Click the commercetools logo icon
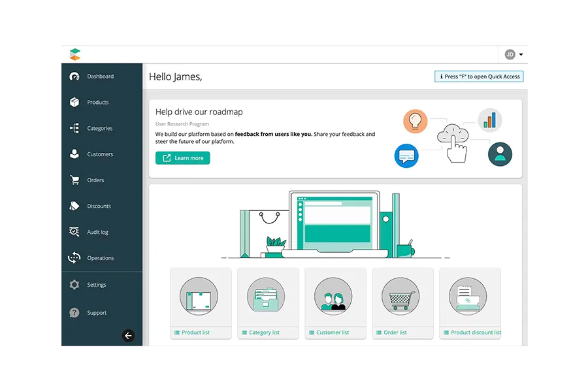This screenshot has width=588, height=392. (75, 54)
